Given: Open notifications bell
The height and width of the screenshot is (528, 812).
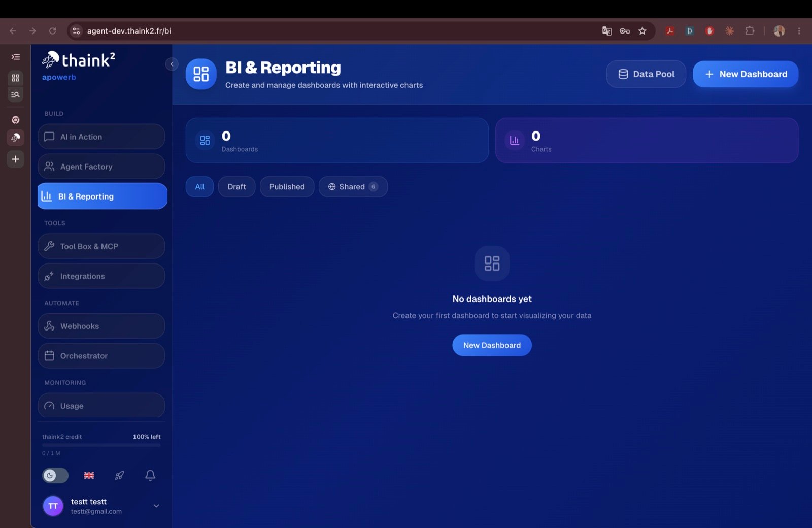Looking at the screenshot, I should coord(150,475).
